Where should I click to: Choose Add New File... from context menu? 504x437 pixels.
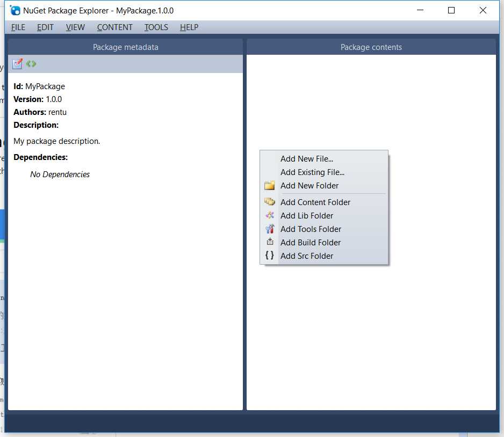pyautogui.click(x=324, y=158)
